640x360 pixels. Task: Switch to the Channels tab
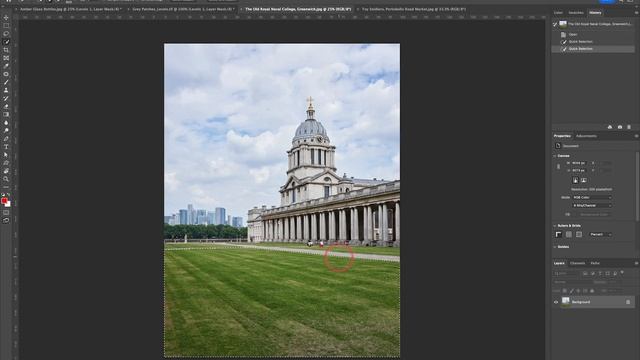(x=577, y=264)
